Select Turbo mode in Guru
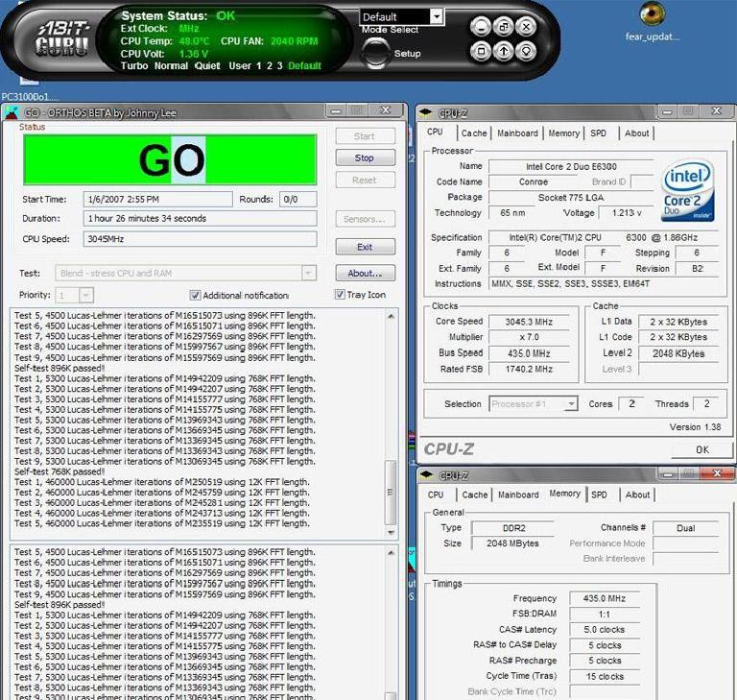This screenshot has height=700, width=737. coord(134,66)
